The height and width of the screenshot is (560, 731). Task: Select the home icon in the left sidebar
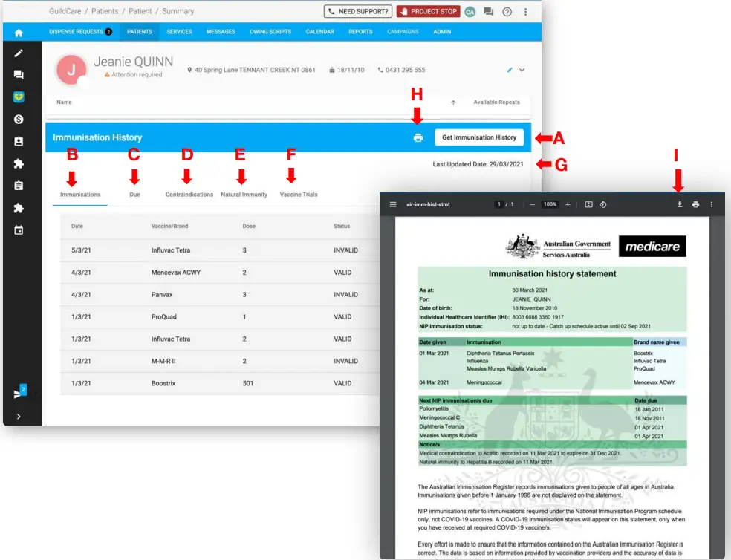(x=18, y=32)
